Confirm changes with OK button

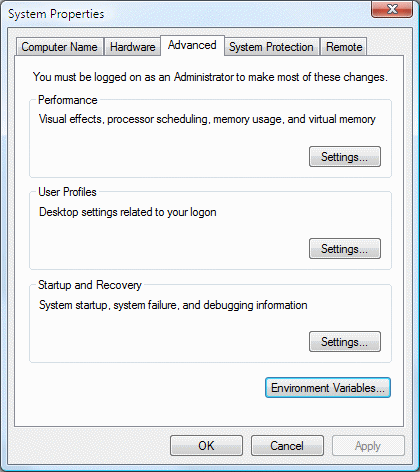pyautogui.click(x=206, y=446)
